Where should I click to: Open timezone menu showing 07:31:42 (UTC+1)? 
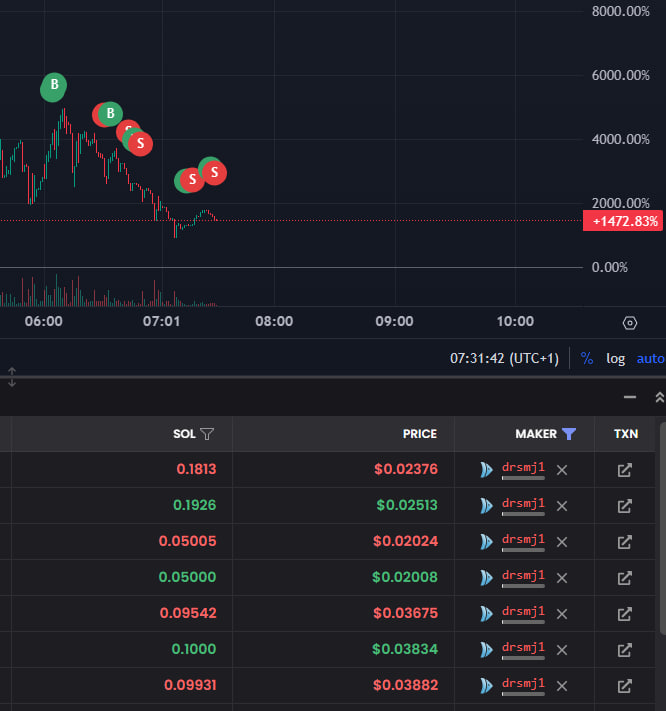[x=504, y=359]
